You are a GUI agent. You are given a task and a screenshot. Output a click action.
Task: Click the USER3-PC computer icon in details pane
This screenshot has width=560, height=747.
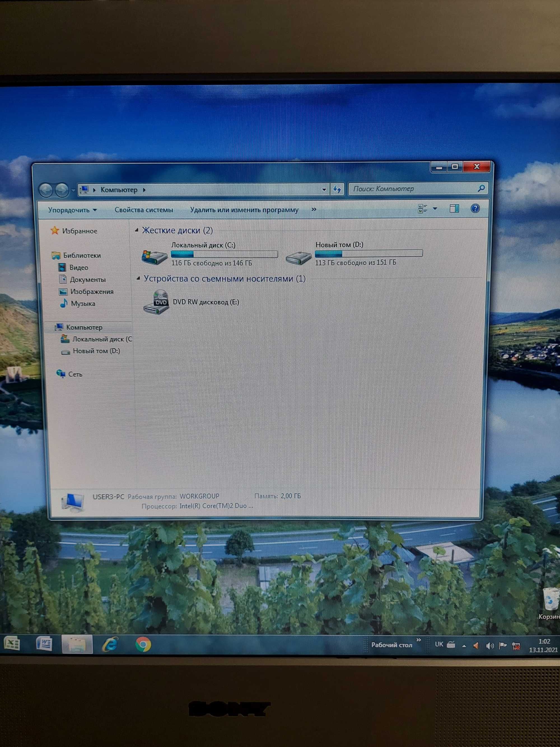(72, 502)
